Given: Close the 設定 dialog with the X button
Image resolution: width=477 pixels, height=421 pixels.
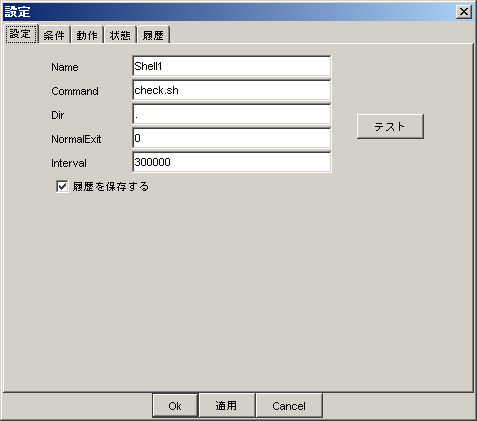Looking at the screenshot, I should pyautogui.click(x=464, y=12).
